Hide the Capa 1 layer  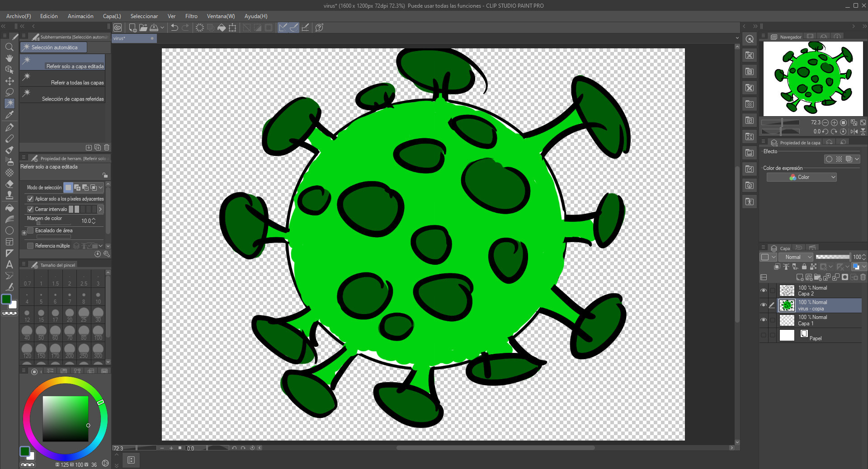pyautogui.click(x=764, y=320)
